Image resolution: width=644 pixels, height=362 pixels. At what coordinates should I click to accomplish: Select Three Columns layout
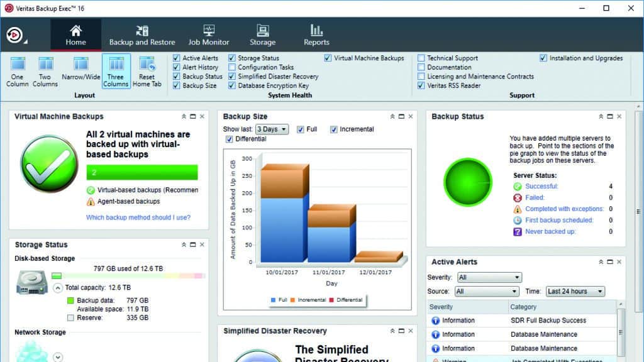tap(116, 72)
